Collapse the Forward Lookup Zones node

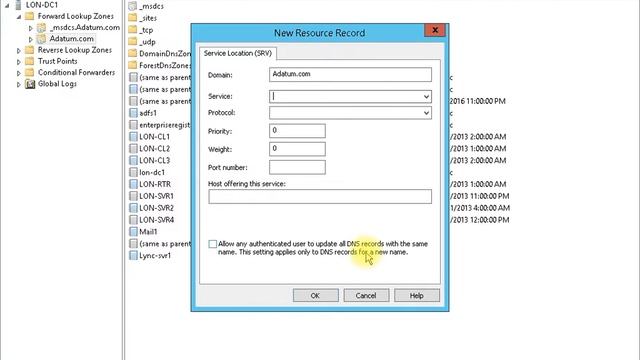point(19,17)
